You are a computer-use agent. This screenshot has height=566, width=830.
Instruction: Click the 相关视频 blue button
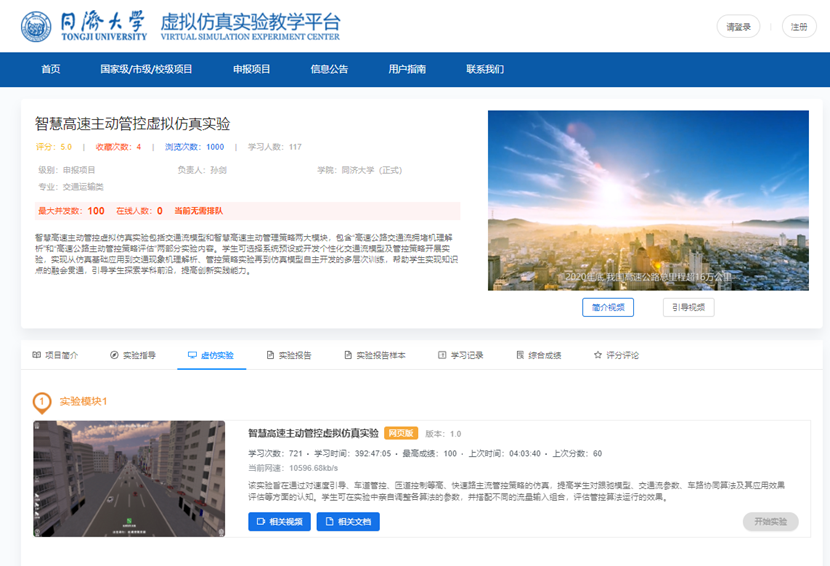tap(279, 521)
